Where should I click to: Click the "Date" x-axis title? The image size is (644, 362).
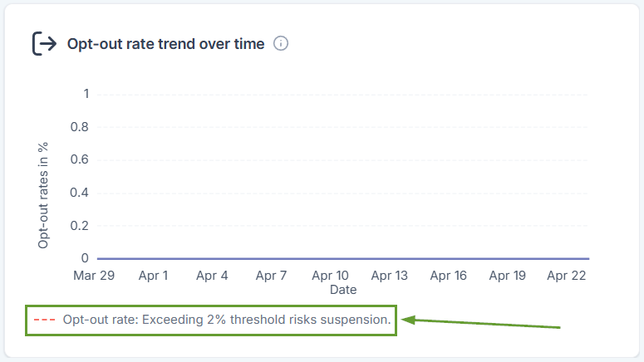click(x=342, y=290)
